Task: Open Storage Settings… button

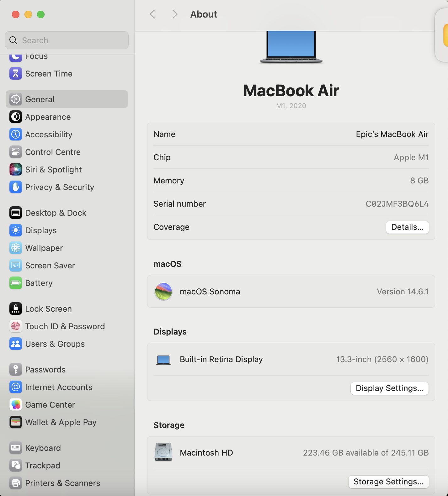Action: click(x=388, y=482)
